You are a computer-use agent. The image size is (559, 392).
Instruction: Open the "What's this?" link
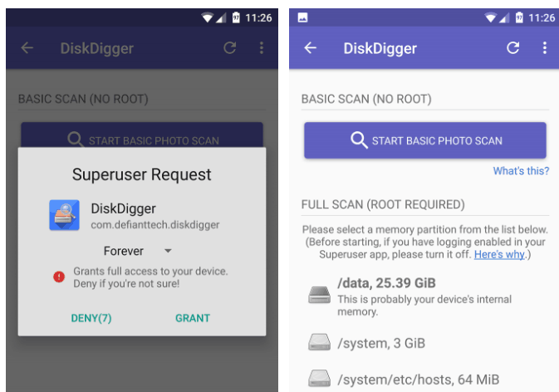tap(521, 171)
